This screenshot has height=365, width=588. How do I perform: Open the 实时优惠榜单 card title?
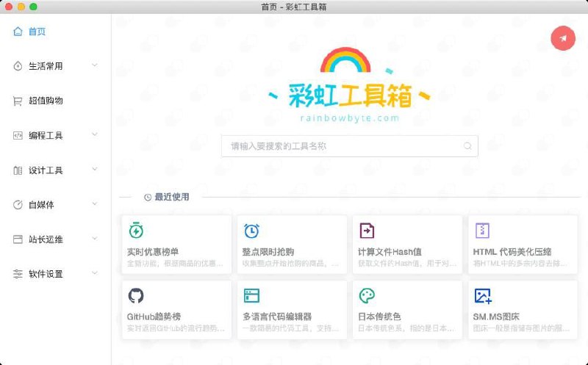[153, 252]
